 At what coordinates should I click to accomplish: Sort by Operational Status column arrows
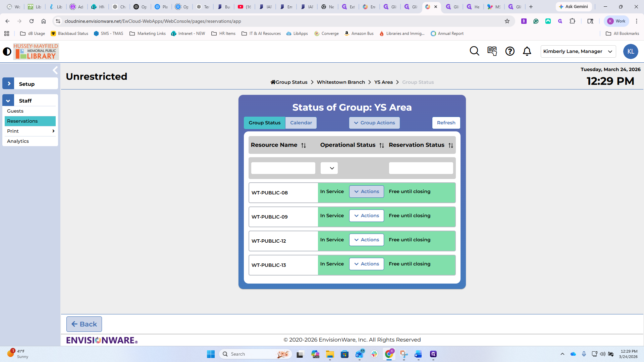coord(381,145)
